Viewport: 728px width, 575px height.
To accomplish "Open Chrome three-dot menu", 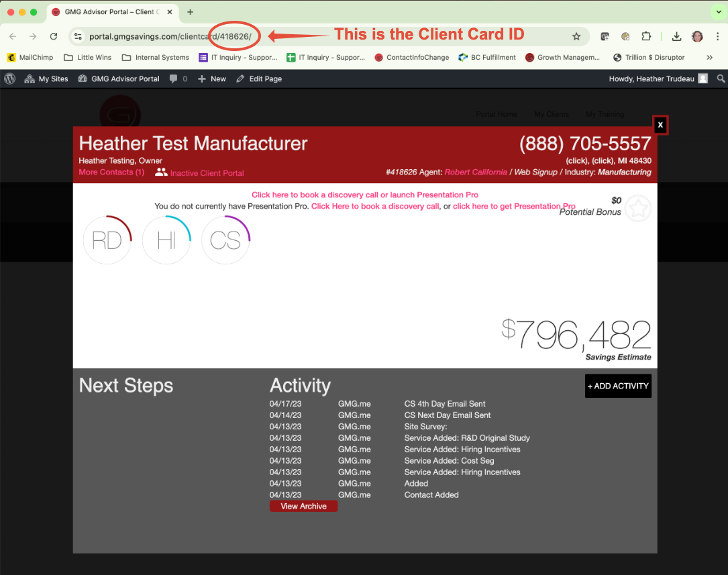I will point(717,36).
